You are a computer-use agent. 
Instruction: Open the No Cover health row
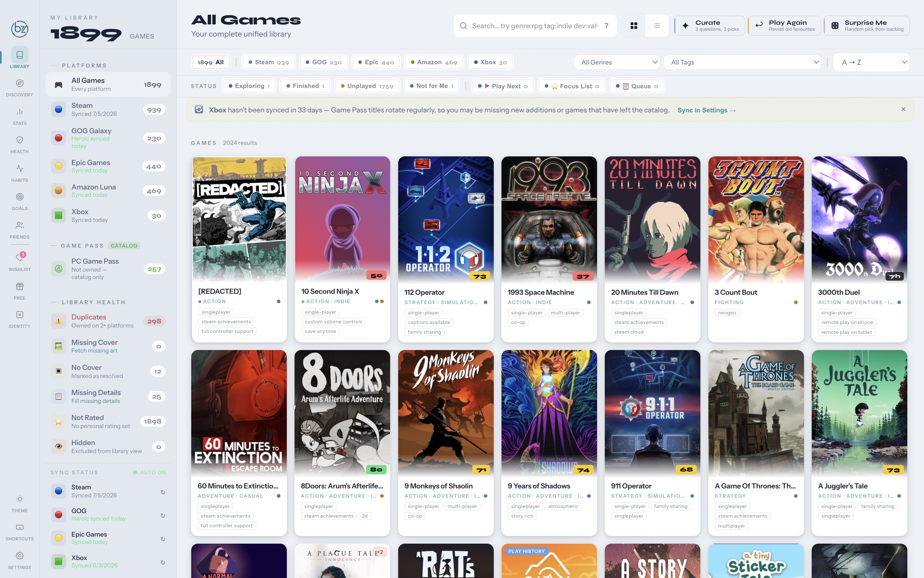pos(108,371)
